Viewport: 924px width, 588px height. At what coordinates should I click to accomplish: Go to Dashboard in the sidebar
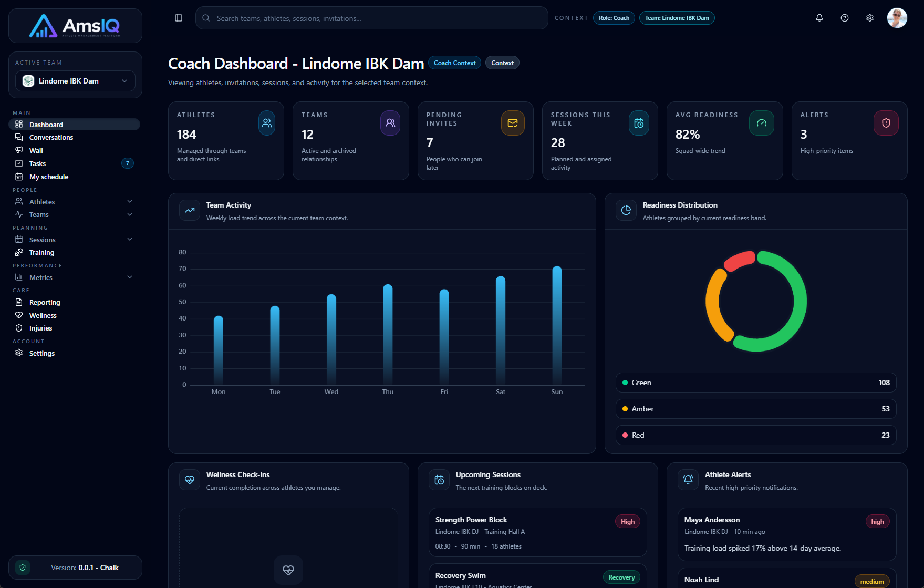74,125
